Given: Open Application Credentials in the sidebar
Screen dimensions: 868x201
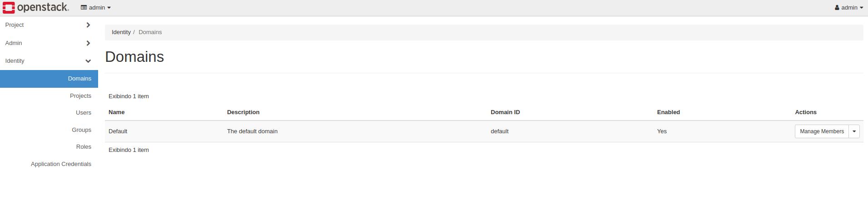Looking at the screenshot, I should [61, 164].
